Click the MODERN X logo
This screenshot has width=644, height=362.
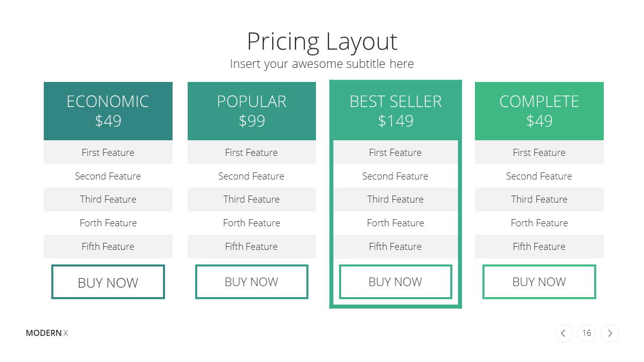[x=47, y=333]
